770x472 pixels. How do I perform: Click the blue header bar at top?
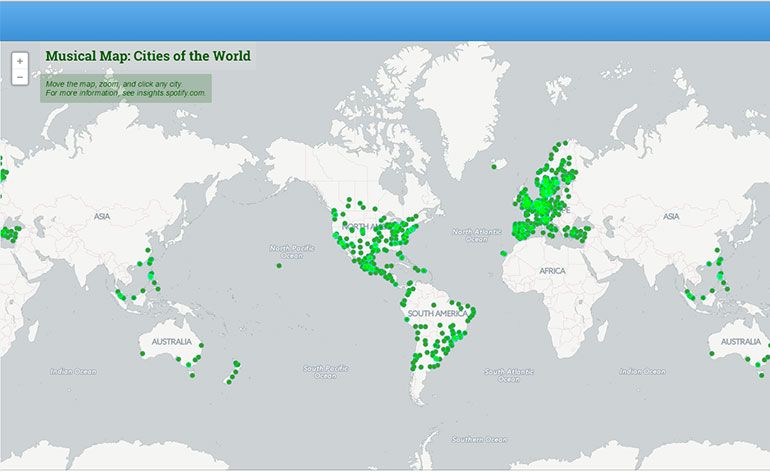(385, 21)
